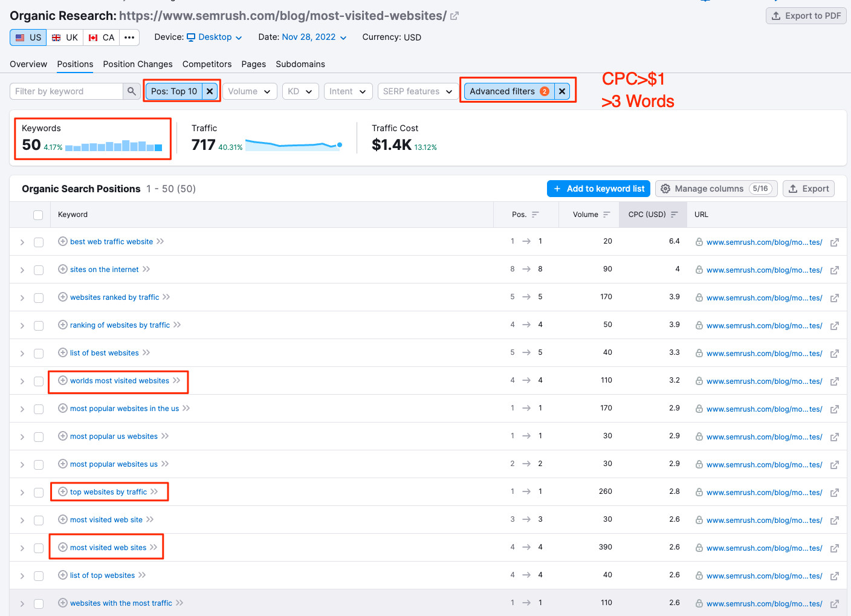Add 'best web traffic website' via plus icon
Screen dimensions: 851x616
pyautogui.click(x=62, y=241)
